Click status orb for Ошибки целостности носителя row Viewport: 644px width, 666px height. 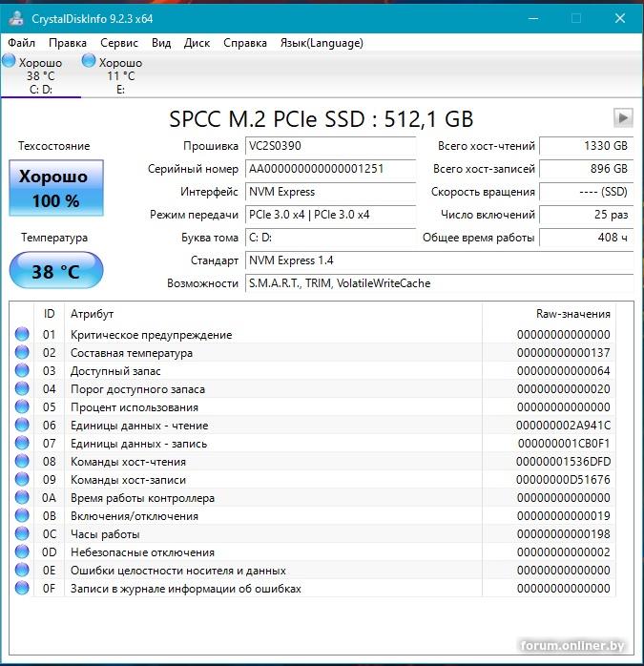(x=22, y=570)
